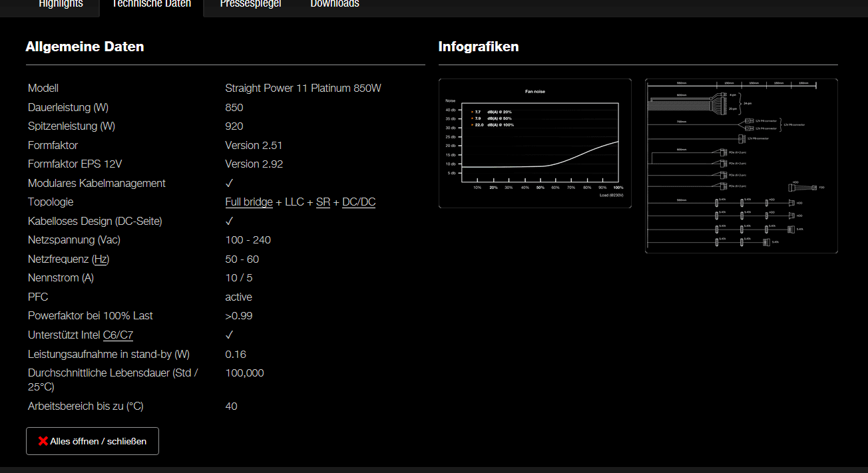Open the Full bridge glossary link
This screenshot has width=868, height=473.
click(x=249, y=202)
